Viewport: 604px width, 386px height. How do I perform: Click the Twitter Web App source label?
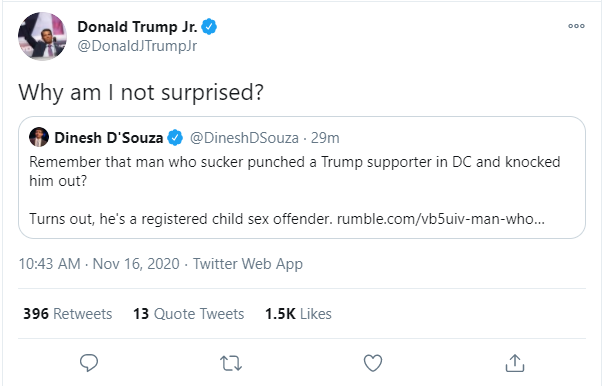[248, 264]
